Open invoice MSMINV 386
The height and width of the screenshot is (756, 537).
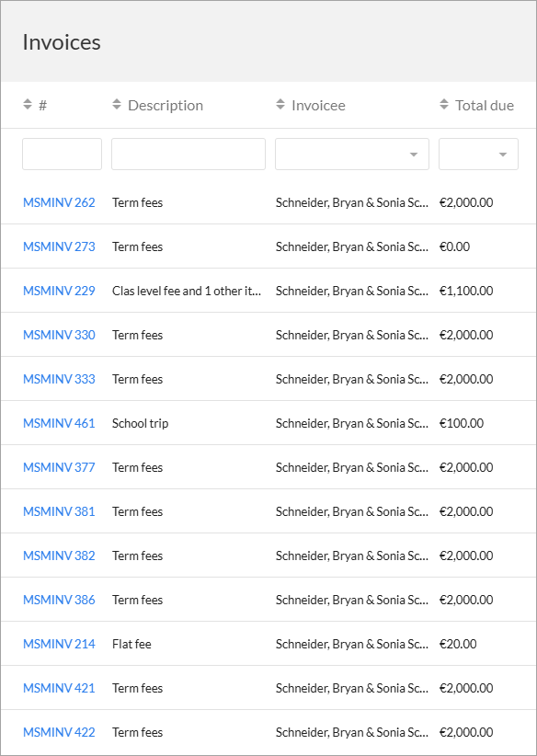pyautogui.click(x=59, y=600)
